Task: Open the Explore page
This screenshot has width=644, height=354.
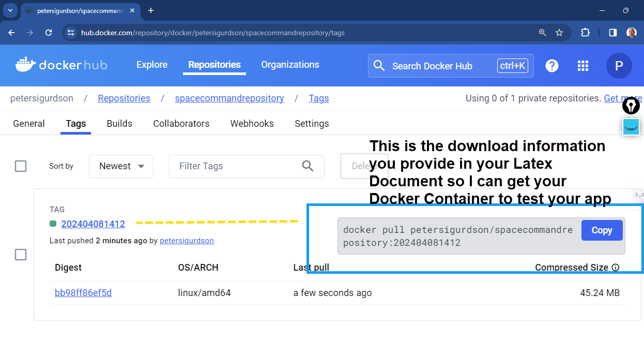Action: point(152,65)
